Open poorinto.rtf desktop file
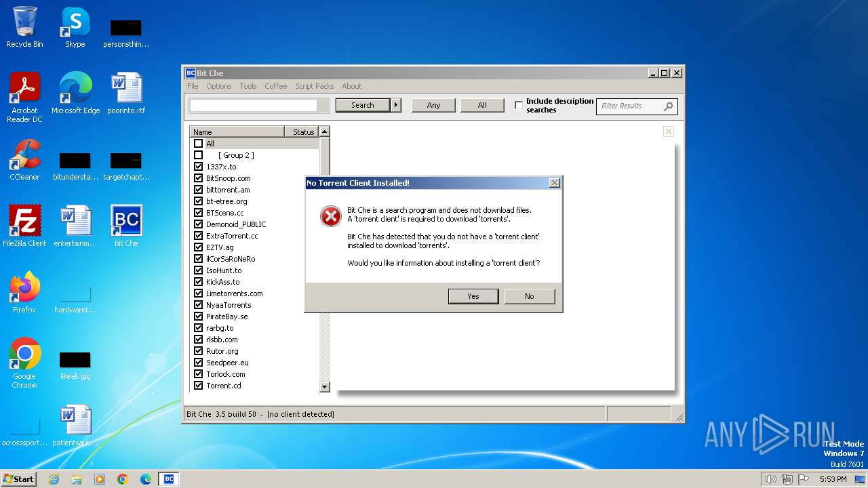Screen dimensions: 868x488 pos(126,93)
